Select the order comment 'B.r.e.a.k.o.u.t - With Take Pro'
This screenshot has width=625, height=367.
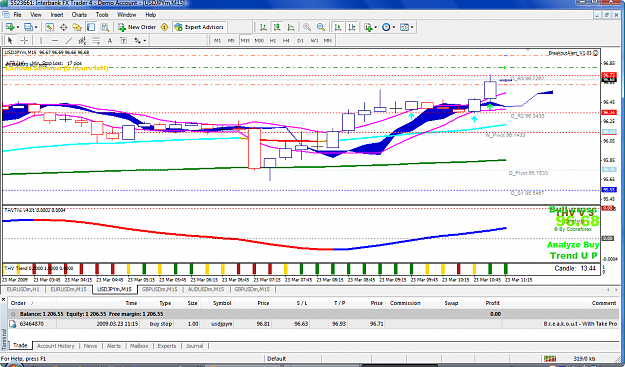pyautogui.click(x=580, y=324)
